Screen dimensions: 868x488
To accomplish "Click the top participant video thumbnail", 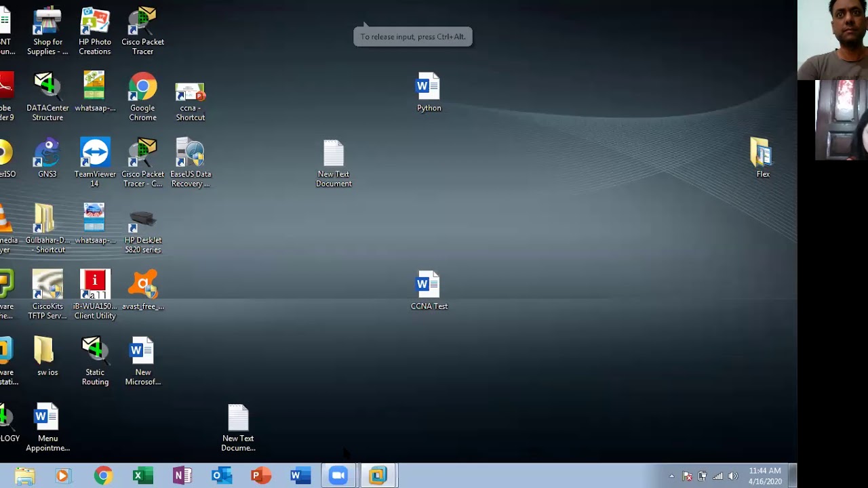I will click(x=833, y=40).
